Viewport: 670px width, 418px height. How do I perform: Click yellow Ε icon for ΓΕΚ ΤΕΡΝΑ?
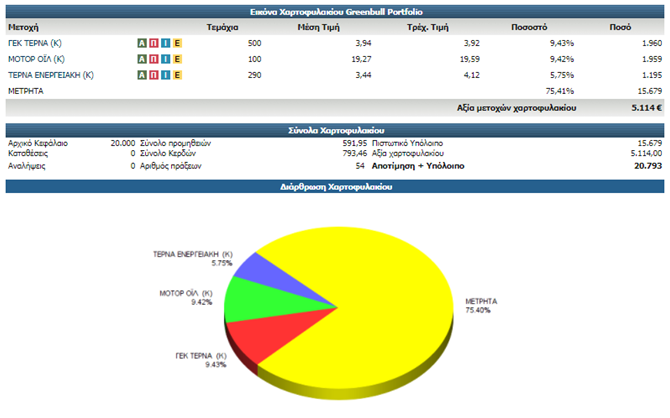pos(178,44)
